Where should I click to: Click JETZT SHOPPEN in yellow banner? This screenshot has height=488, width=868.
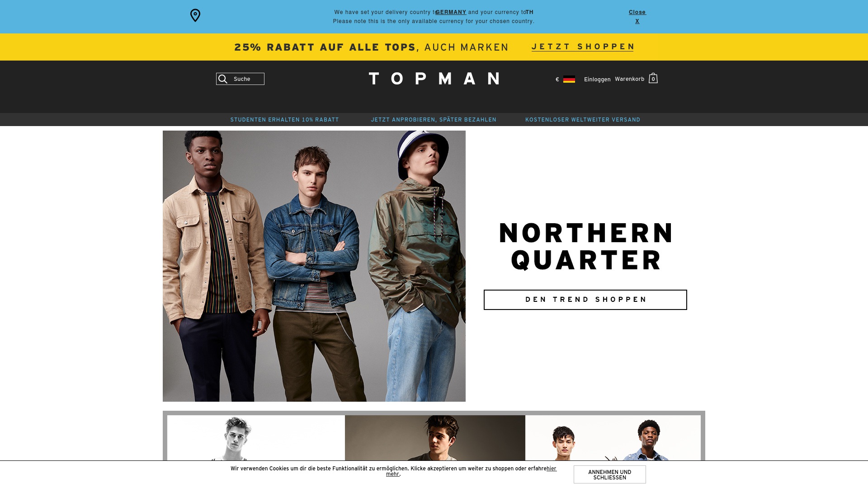tap(583, 47)
